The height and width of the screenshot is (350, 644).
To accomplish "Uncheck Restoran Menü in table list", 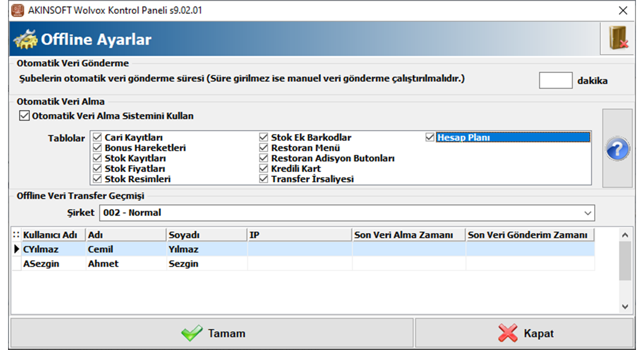I will coord(264,148).
